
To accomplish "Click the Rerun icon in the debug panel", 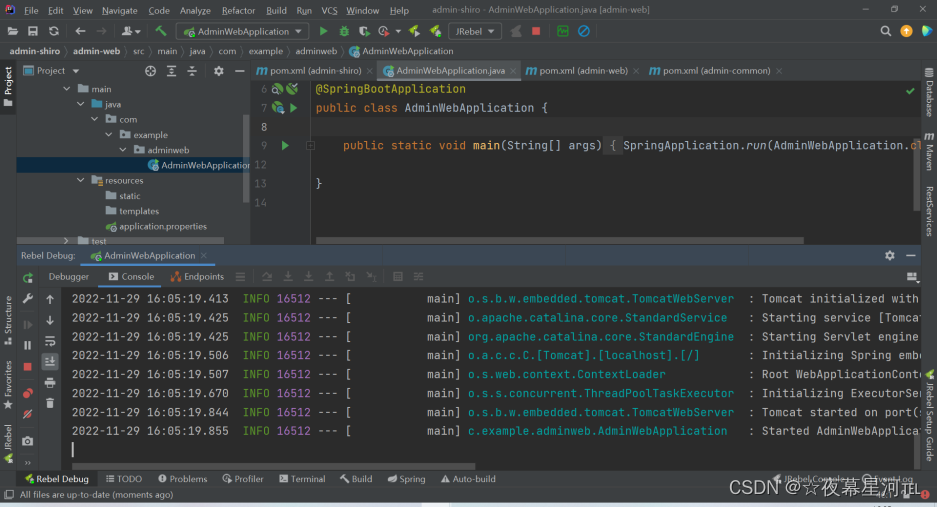I will pos(28,277).
